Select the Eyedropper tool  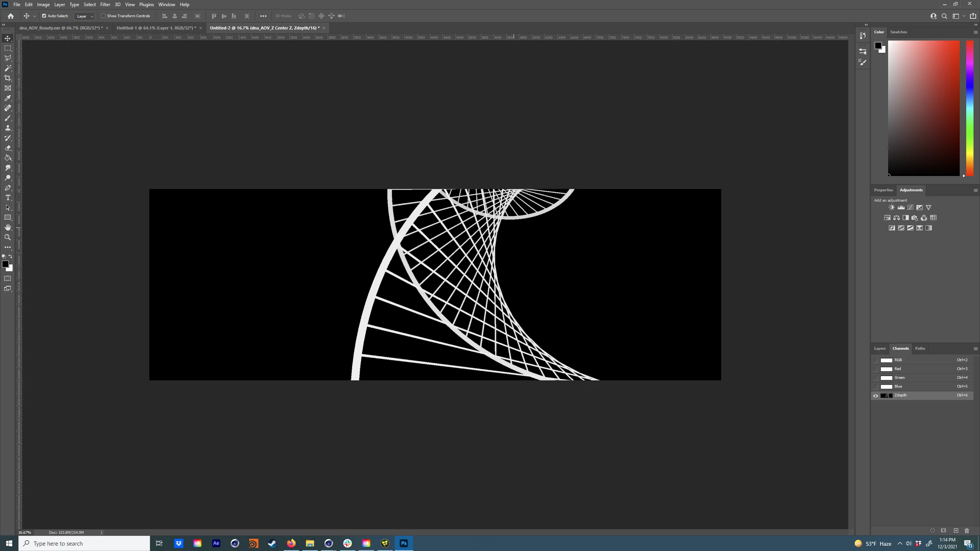coord(8,98)
